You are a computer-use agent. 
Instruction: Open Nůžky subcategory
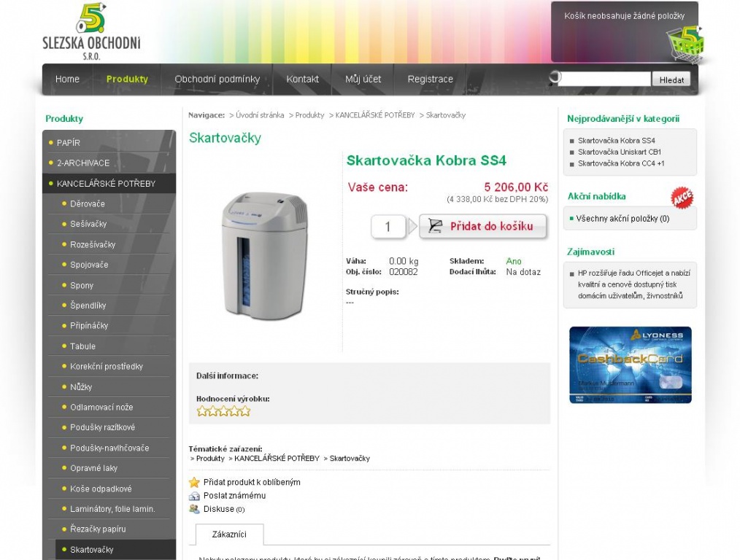click(x=81, y=387)
